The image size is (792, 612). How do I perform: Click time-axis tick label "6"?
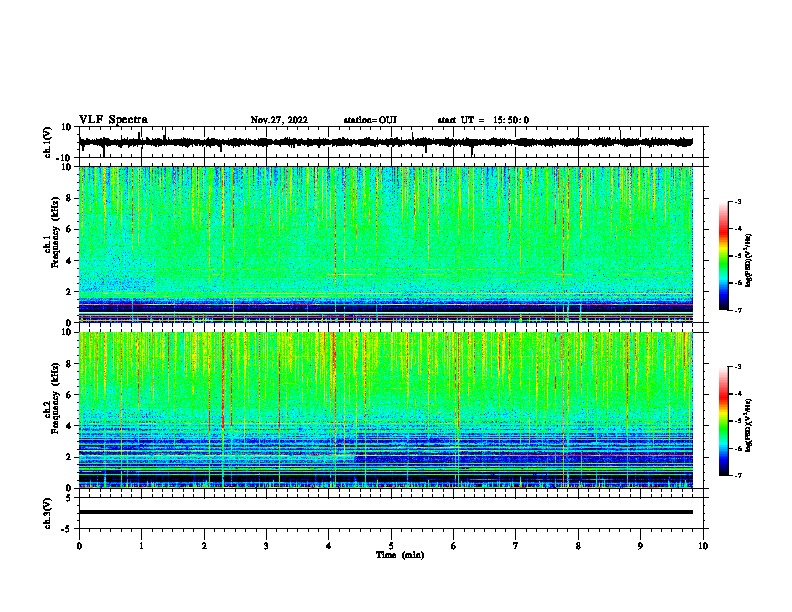tap(454, 546)
